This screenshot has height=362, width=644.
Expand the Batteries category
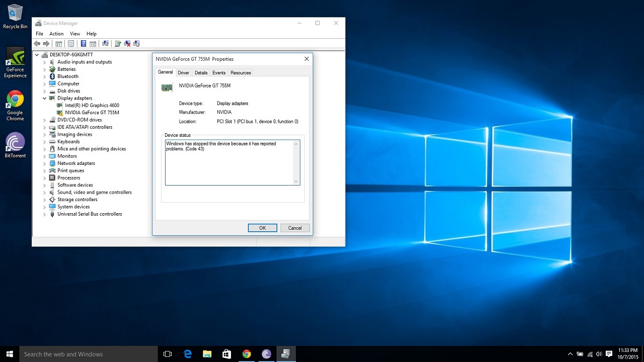tap(44, 69)
